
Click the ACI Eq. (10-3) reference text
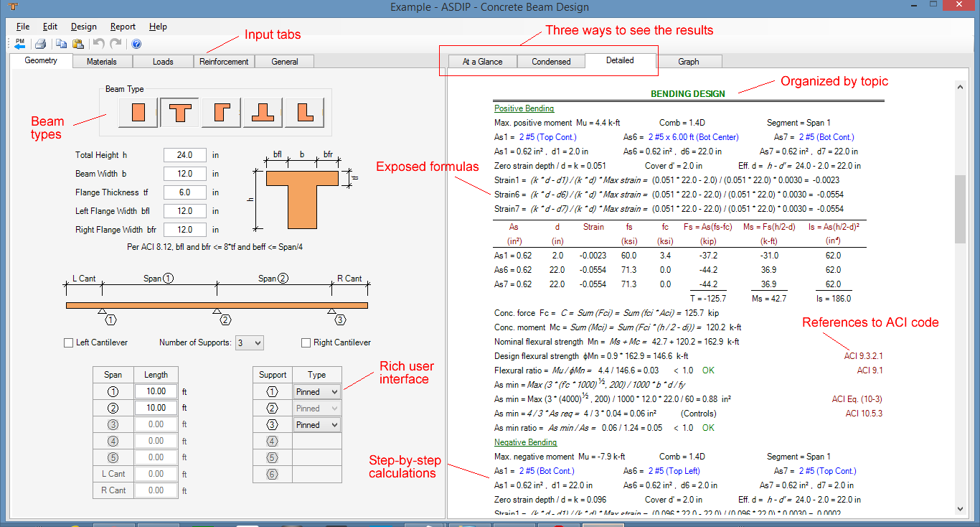pyautogui.click(x=857, y=399)
